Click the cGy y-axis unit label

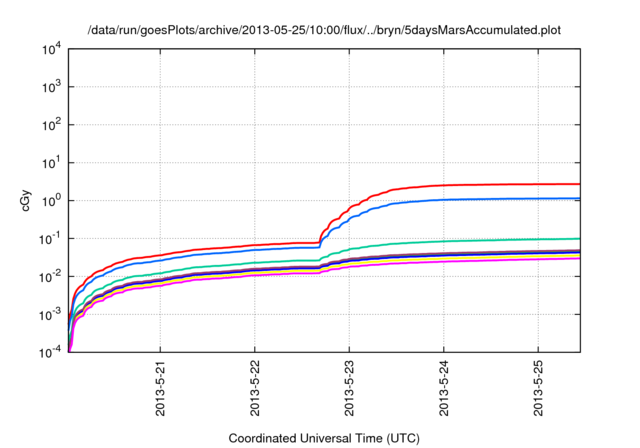click(x=25, y=200)
